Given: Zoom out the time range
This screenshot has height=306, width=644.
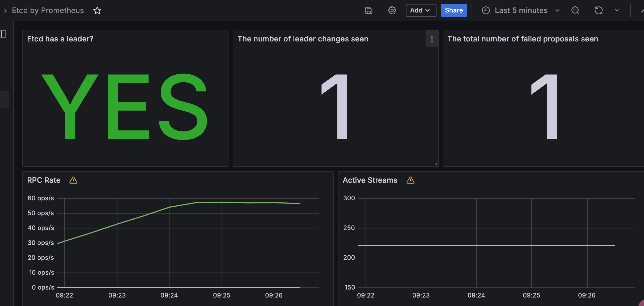Looking at the screenshot, I should click(x=575, y=10).
